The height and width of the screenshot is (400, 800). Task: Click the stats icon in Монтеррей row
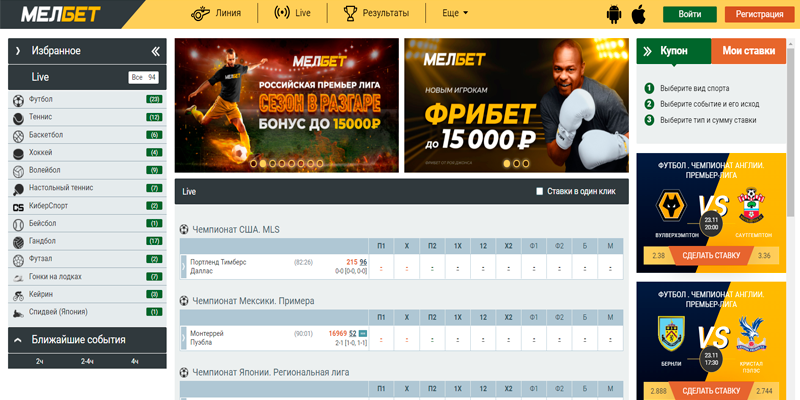coord(363,334)
